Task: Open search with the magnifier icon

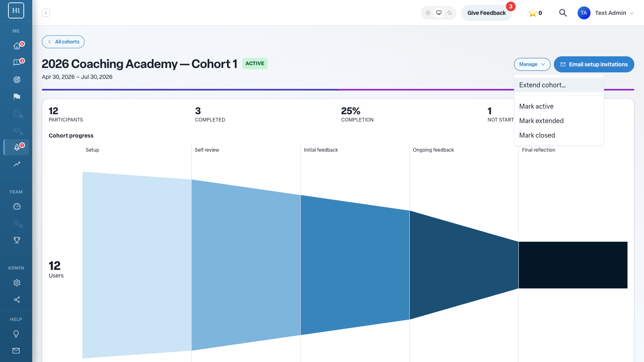Action: point(563,13)
